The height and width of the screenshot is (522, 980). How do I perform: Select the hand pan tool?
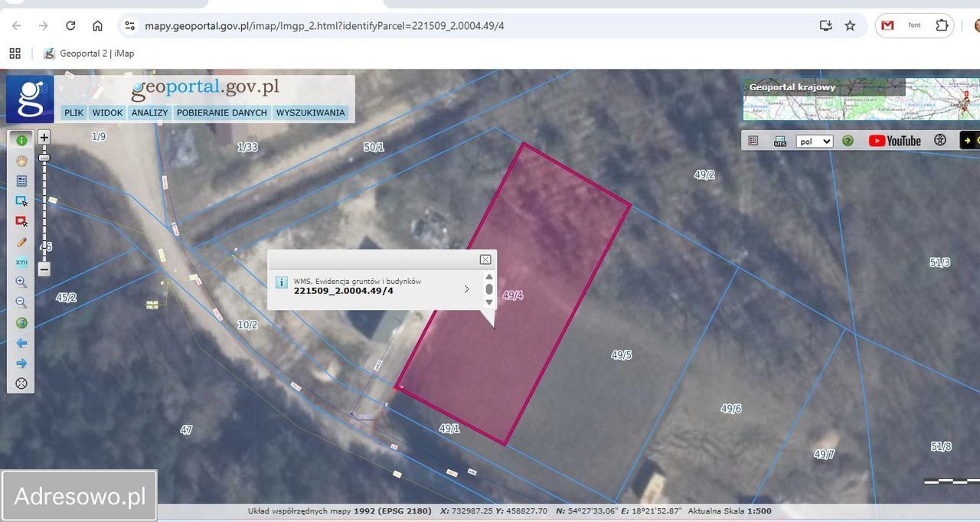pos(21,161)
